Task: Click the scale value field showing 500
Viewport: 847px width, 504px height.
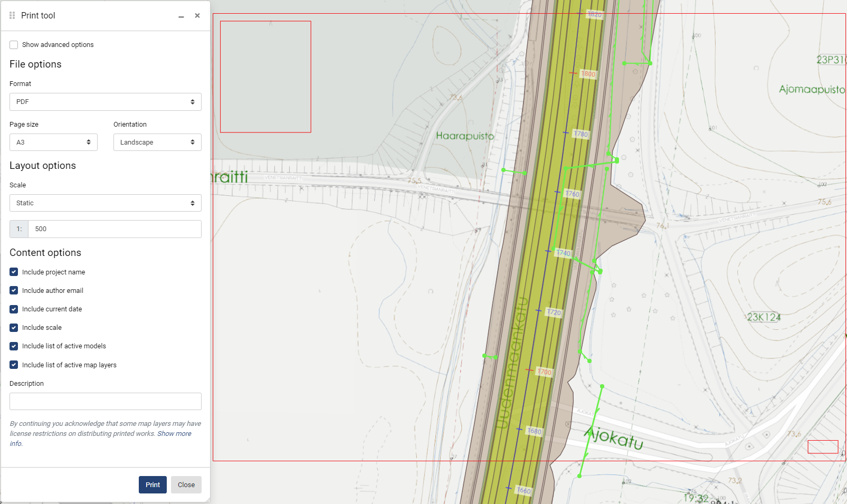Action: pyautogui.click(x=115, y=229)
